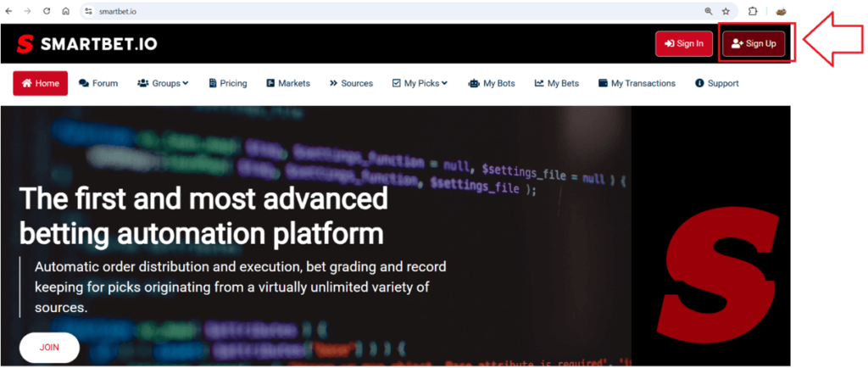Select Markets in the navigation bar
Screen dimensions: 868x368
coord(288,83)
